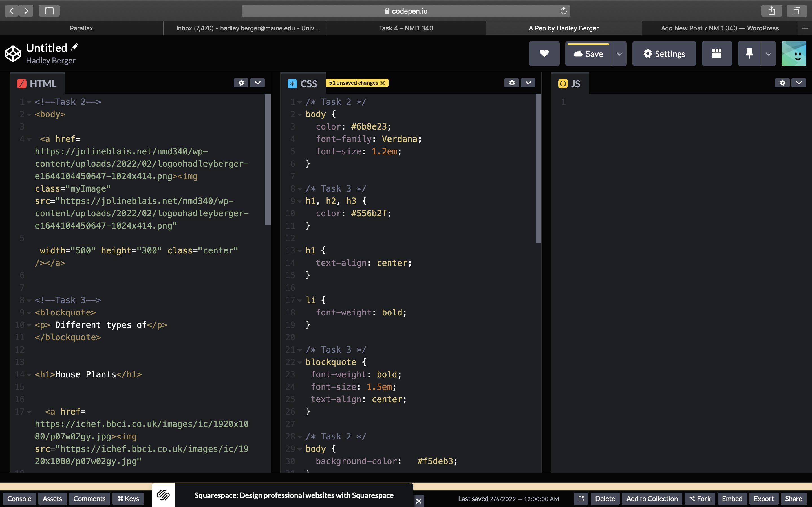Screen dimensions: 812x507
Task: Toggle the Safari sidebar button
Action: [49, 11]
